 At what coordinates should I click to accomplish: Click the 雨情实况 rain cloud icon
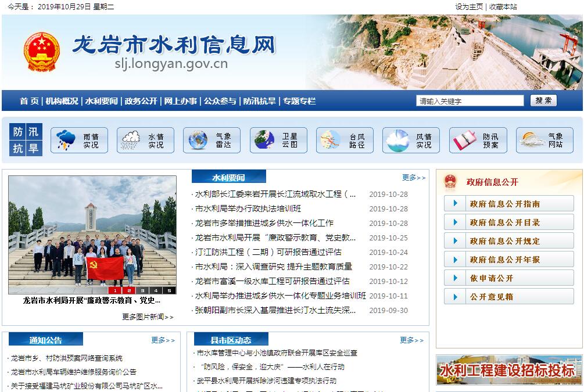[66, 140]
